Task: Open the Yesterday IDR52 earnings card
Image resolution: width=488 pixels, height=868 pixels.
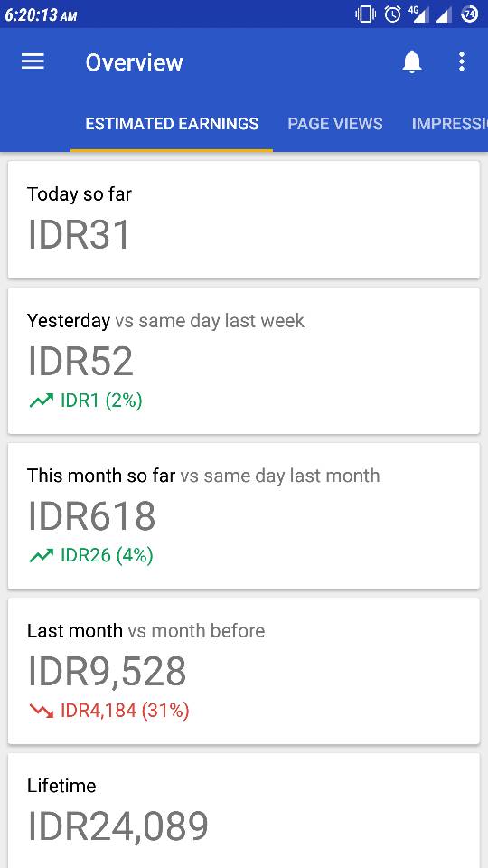Action: tap(243, 361)
